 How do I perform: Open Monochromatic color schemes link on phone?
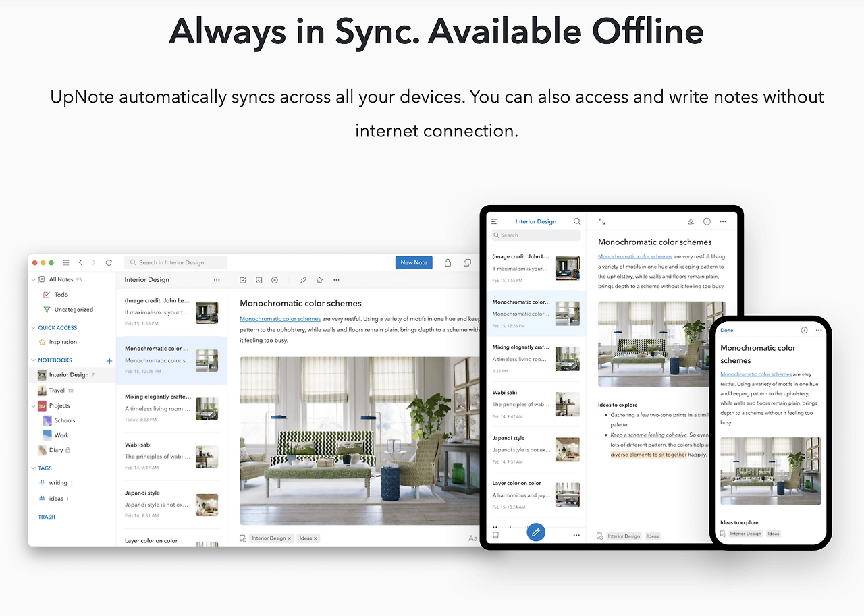click(x=756, y=374)
